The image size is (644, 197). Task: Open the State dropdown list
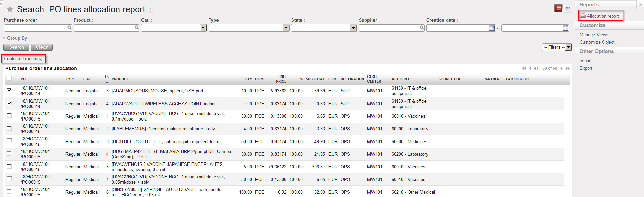click(x=353, y=28)
